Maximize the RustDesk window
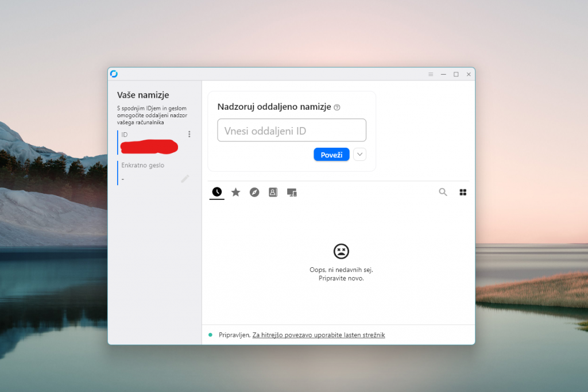The image size is (588, 392). coord(456,74)
